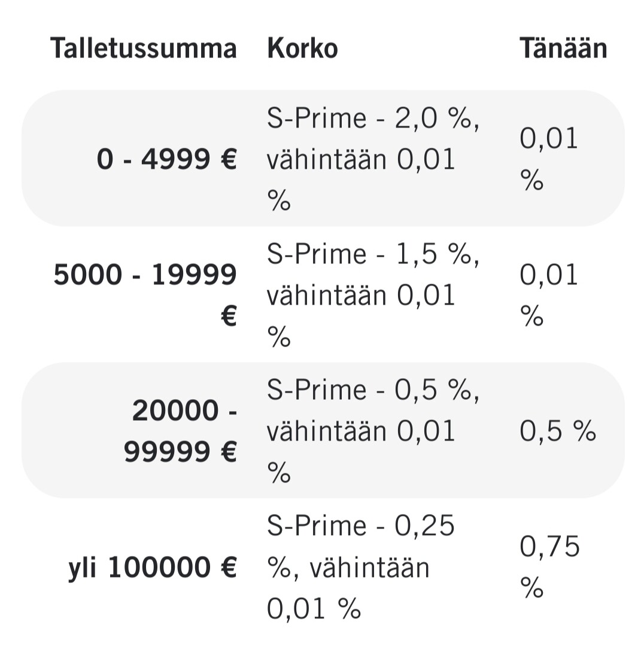Image resolution: width=644 pixels, height=656 pixels.
Task: Click the Tänään column header
Action: point(563,48)
